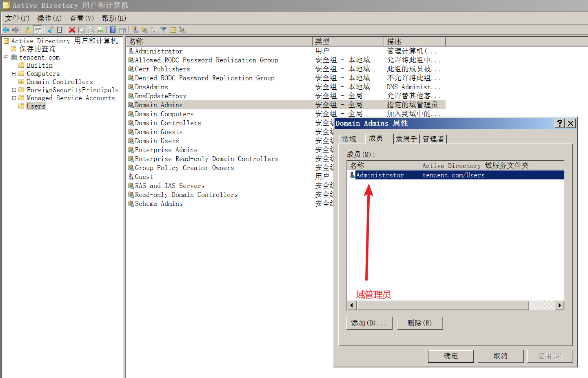Open the 操作(A) menu
Screen dimensions: 588x378
click(49, 18)
